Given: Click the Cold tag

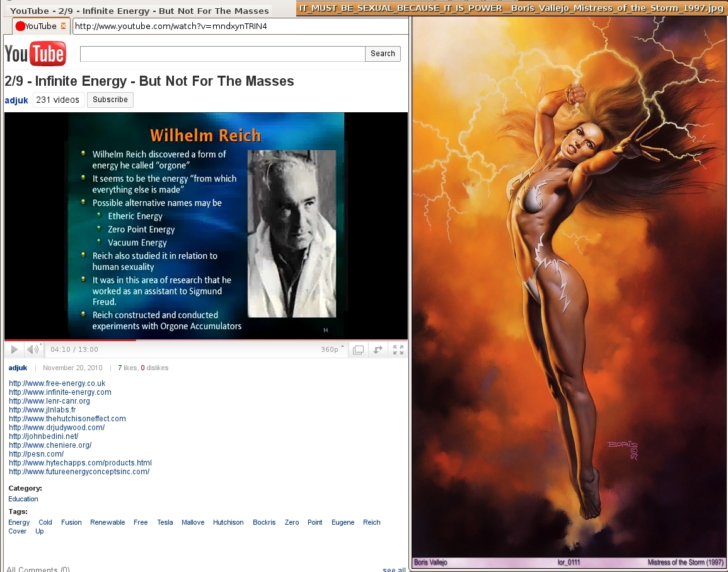Looking at the screenshot, I should click(45, 522).
